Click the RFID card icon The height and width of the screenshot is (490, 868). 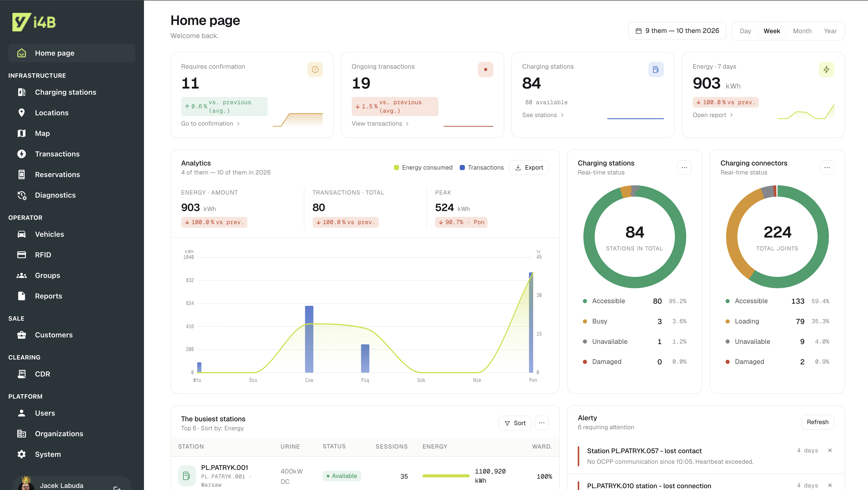coord(22,255)
